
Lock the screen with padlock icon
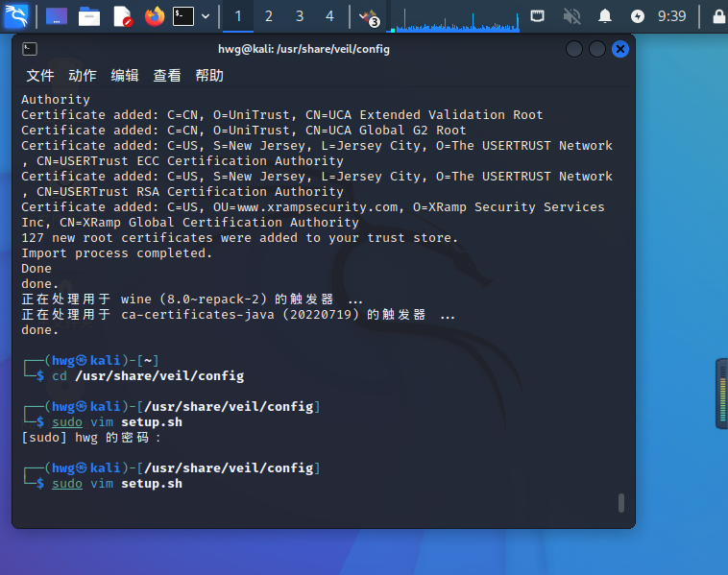click(719, 16)
